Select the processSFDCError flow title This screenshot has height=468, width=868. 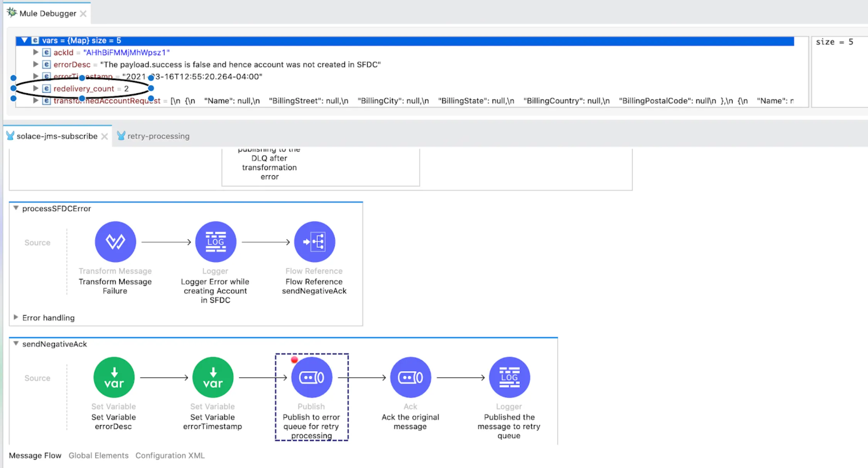pyautogui.click(x=57, y=209)
